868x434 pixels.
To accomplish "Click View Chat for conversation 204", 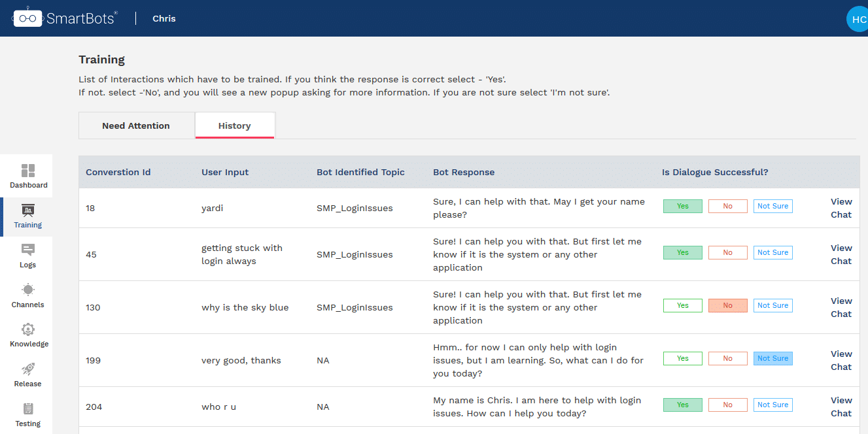I will [x=841, y=407].
